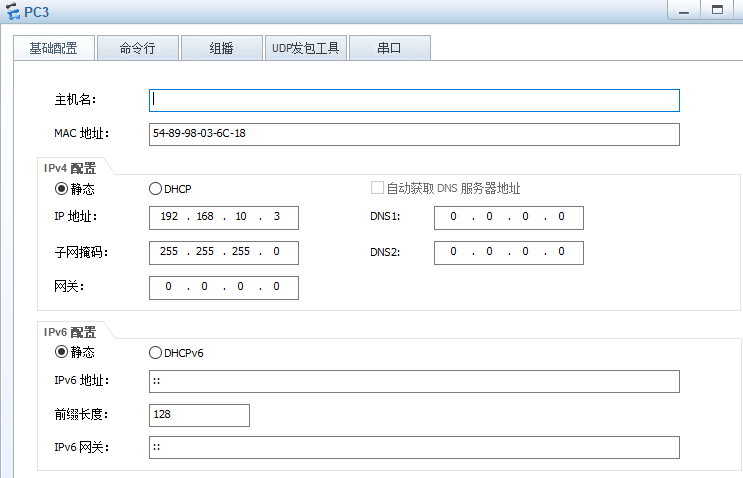Focus the 主机名 input field

(414, 100)
